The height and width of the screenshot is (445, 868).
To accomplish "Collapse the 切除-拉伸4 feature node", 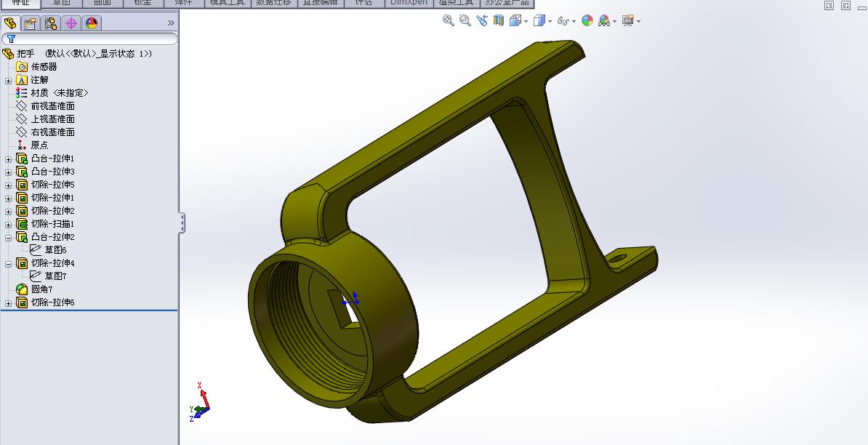I will pos(8,264).
